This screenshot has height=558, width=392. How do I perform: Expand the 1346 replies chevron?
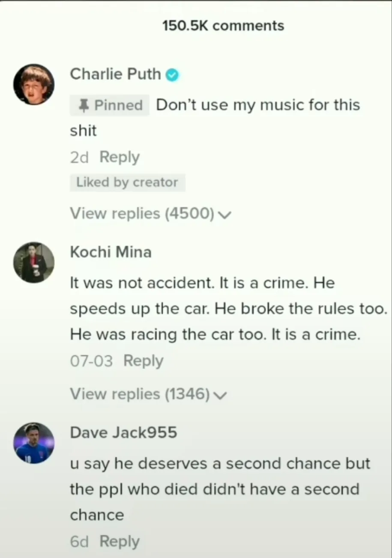tap(219, 395)
